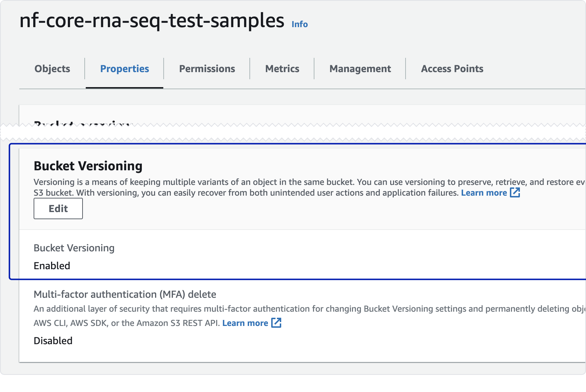Switch to the Access Points tab
586x392 pixels.
[452, 69]
